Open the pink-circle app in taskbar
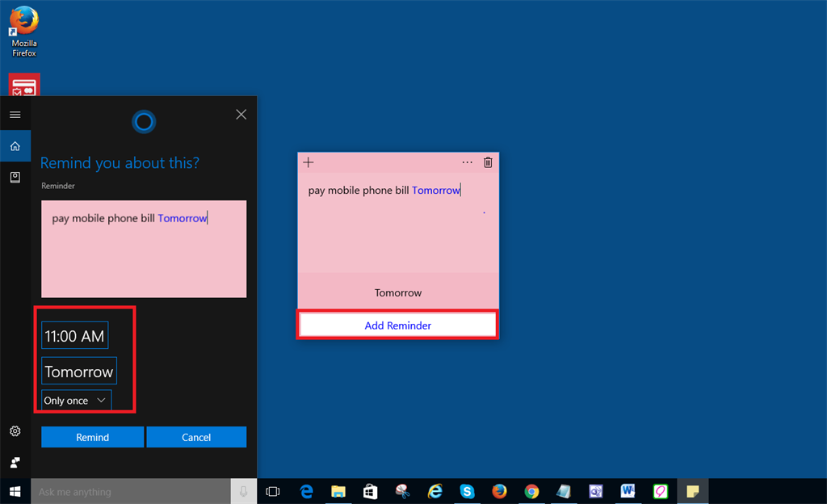Image resolution: width=827 pixels, height=504 pixels. coord(661,492)
